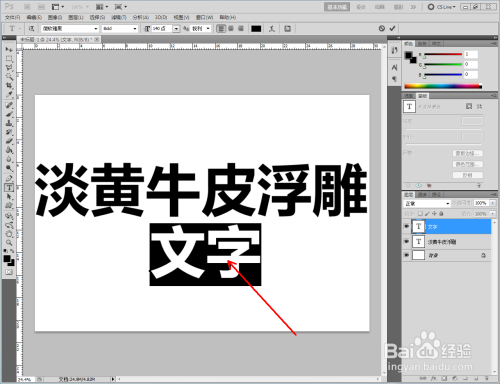This screenshot has width=500, height=384.
Task: Select the Zoom magnifier tool in toolbox
Action: pyautogui.click(x=9, y=243)
